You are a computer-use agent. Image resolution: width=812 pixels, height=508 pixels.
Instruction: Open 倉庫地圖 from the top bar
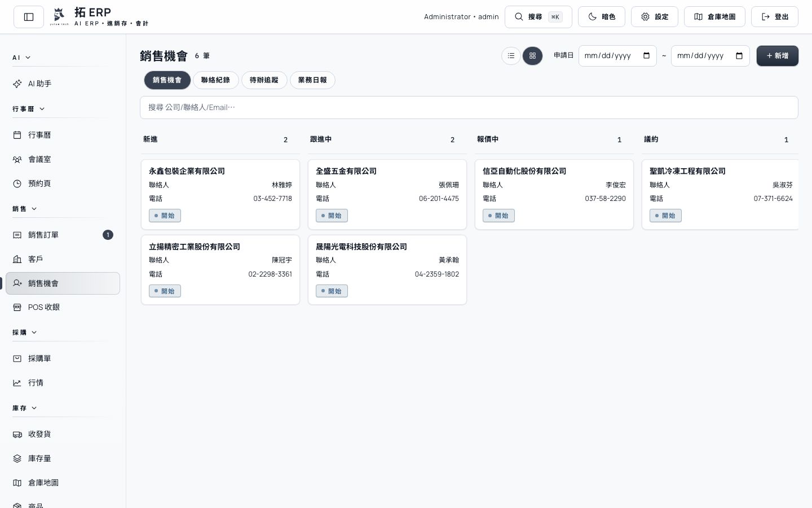(x=714, y=17)
